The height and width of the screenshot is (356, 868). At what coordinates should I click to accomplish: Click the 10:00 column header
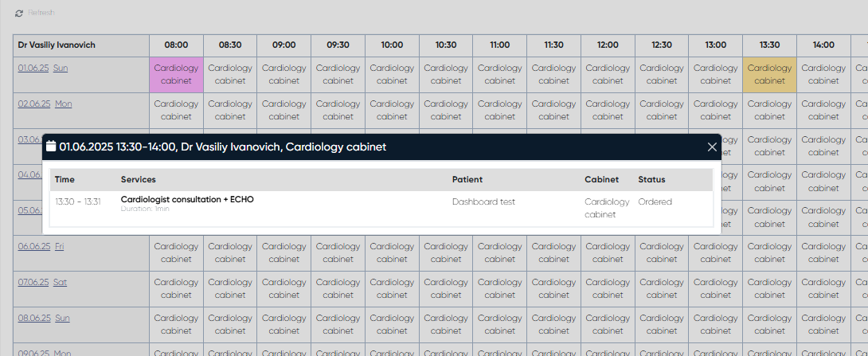pyautogui.click(x=392, y=45)
